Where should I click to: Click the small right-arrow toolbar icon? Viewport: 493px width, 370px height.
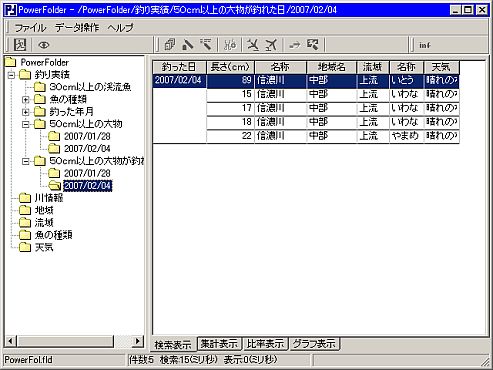coord(294,45)
